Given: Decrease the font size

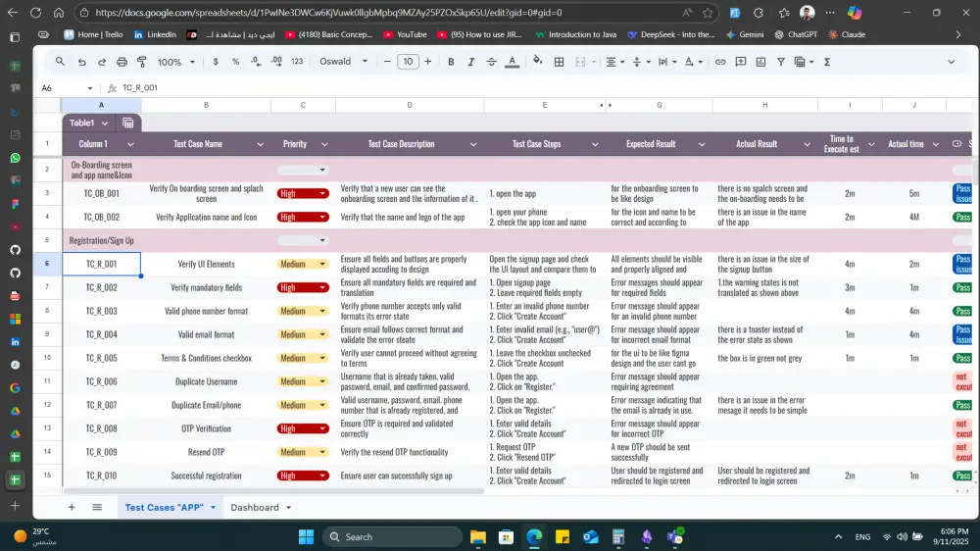Looking at the screenshot, I should (x=387, y=62).
